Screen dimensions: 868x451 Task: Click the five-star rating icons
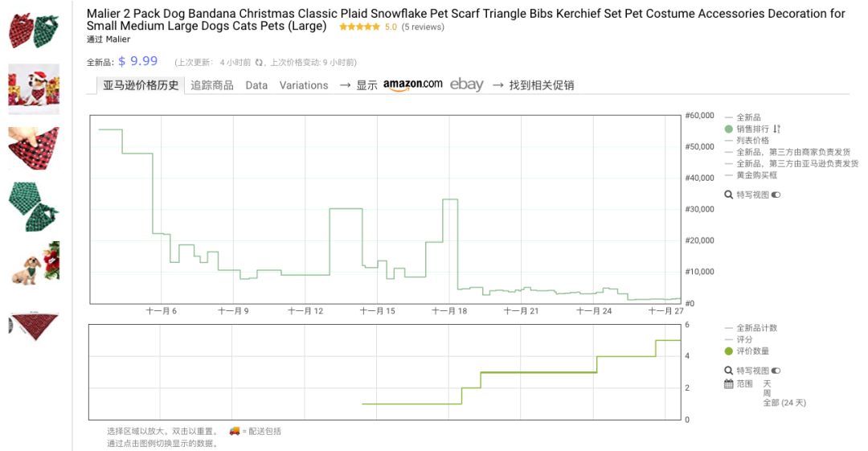tap(359, 27)
